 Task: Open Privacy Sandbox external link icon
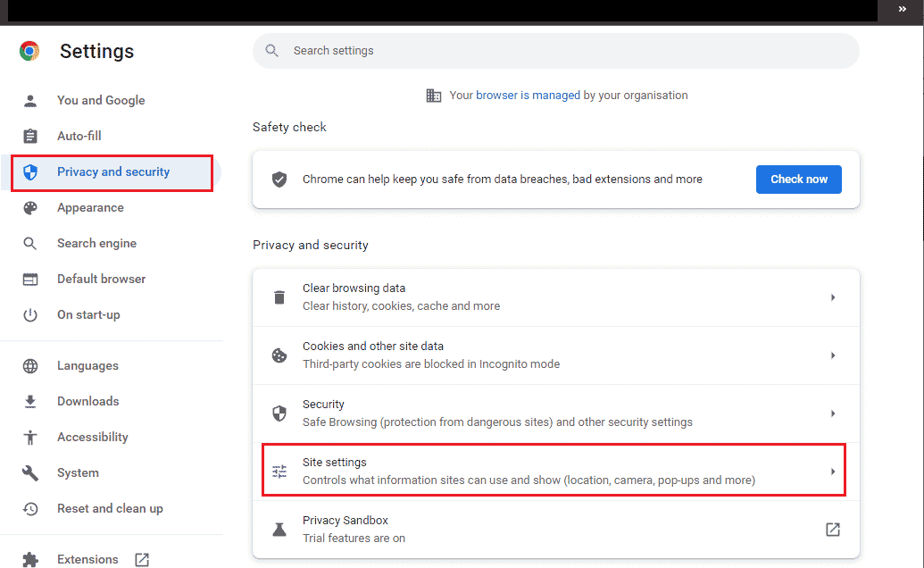tap(833, 530)
